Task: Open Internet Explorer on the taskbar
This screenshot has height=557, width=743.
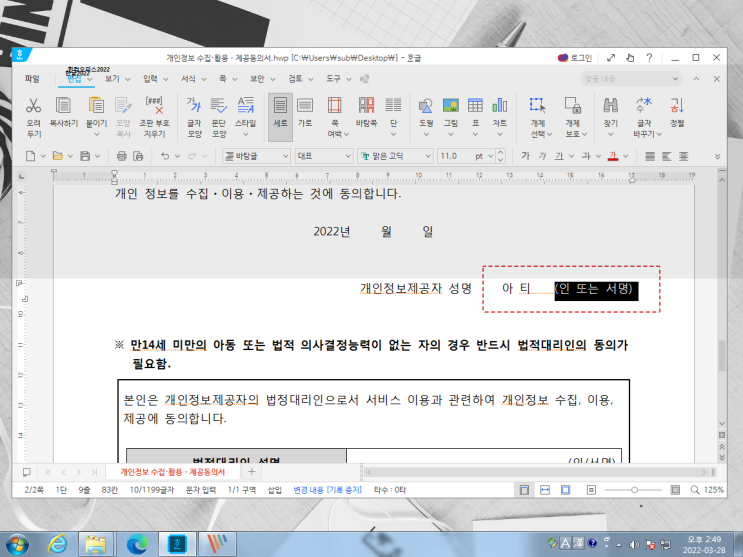Action: click(x=58, y=545)
